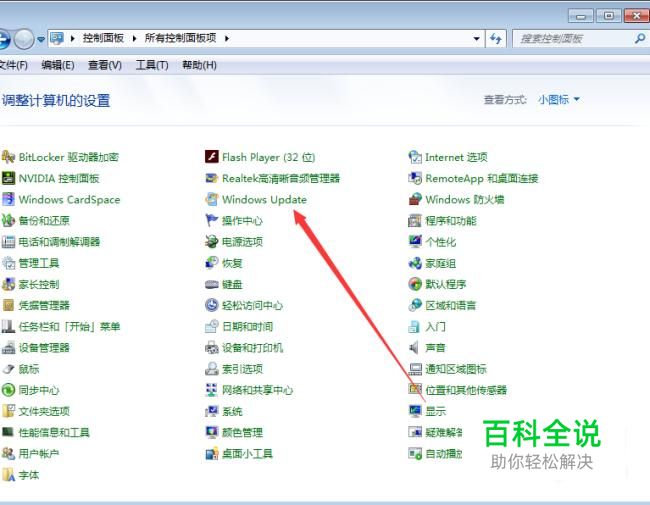
Task: Expand the arrow after 控制面板 breadcrumb
Action: tap(134, 39)
